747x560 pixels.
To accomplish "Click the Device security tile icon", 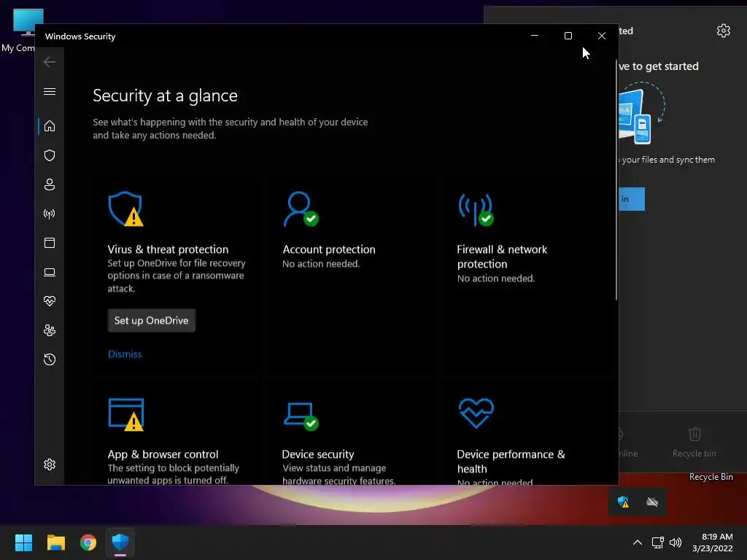I will tap(301, 416).
